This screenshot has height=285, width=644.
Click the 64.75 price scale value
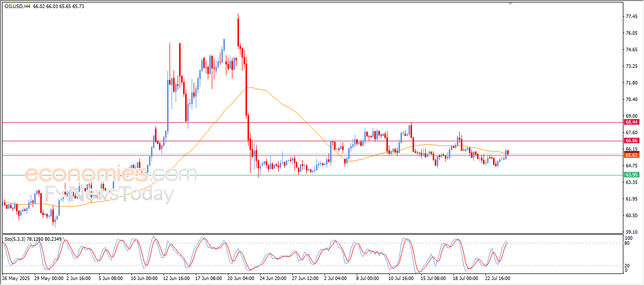click(x=632, y=166)
